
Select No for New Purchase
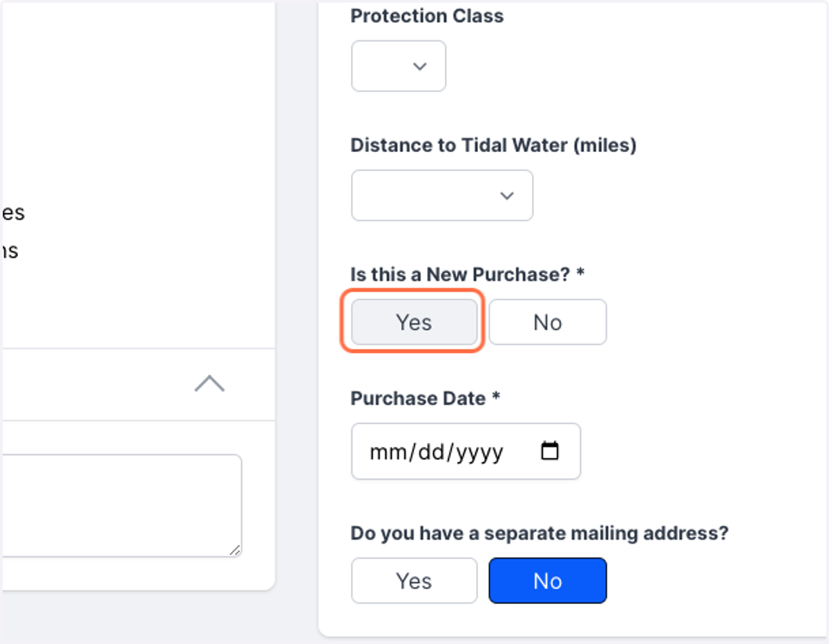click(x=548, y=322)
